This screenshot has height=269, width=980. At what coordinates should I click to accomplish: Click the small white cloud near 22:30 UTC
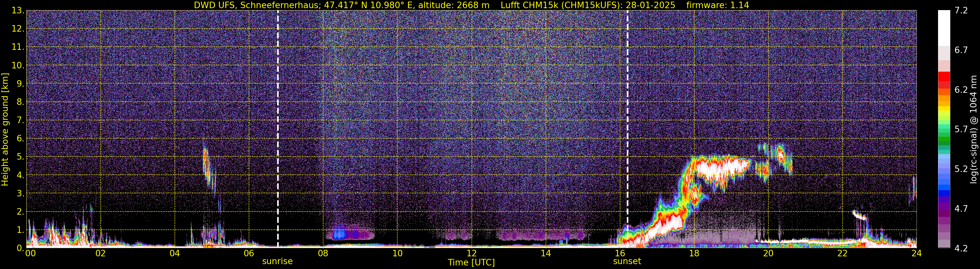[x=859, y=215]
